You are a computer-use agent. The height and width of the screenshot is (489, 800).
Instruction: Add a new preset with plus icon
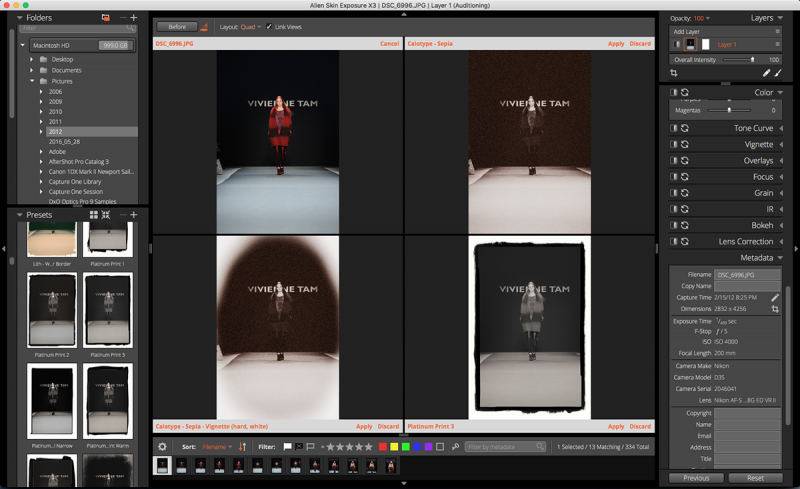(x=134, y=215)
